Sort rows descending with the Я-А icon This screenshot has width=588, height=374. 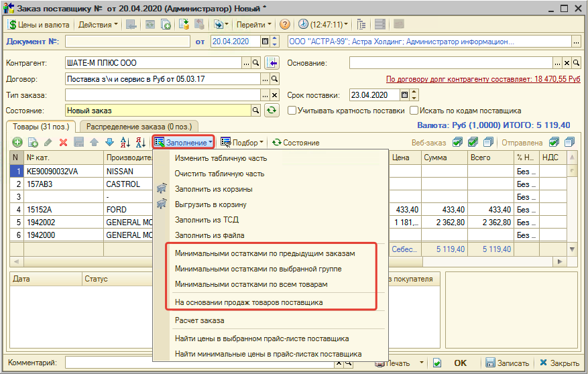click(141, 142)
